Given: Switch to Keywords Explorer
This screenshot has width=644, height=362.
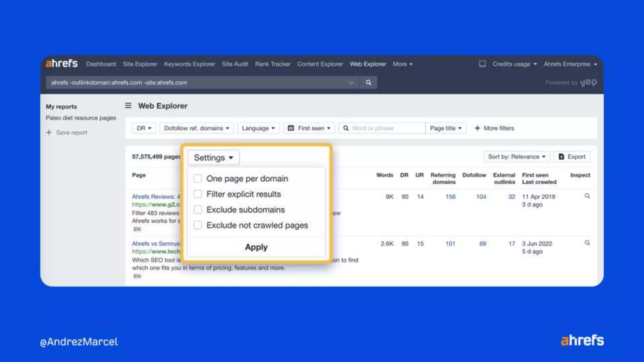Looking at the screenshot, I should [x=190, y=64].
